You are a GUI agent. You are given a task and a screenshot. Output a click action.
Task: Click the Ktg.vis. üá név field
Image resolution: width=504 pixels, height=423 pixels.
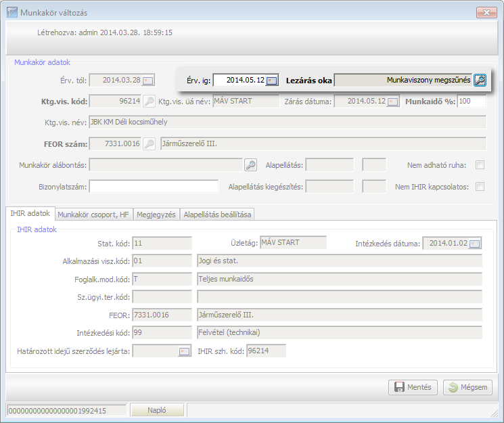click(x=246, y=102)
